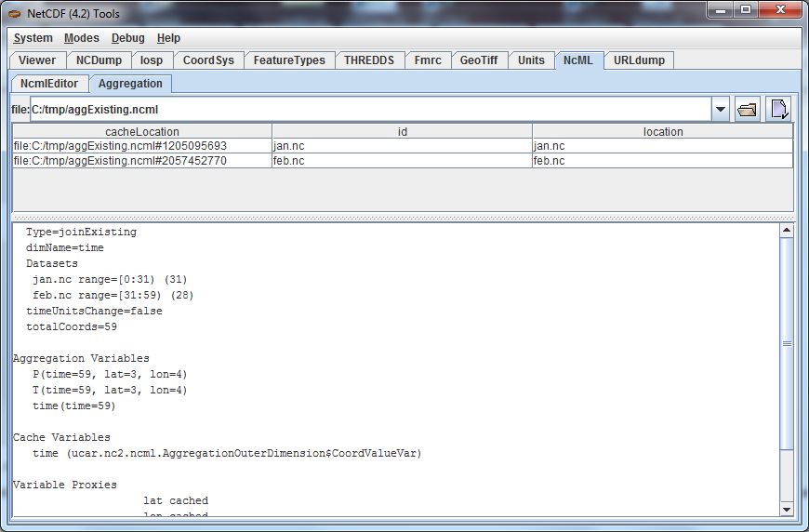Go to the THREDDS tab

pyautogui.click(x=369, y=60)
